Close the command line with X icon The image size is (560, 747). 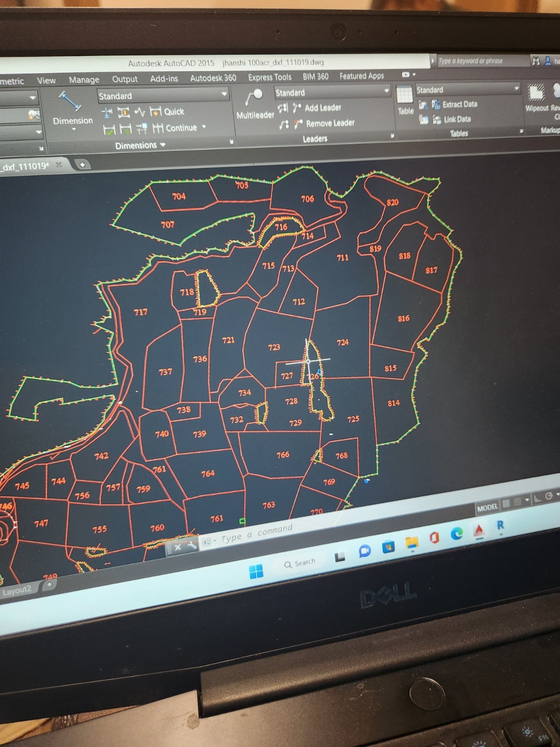click(x=178, y=547)
